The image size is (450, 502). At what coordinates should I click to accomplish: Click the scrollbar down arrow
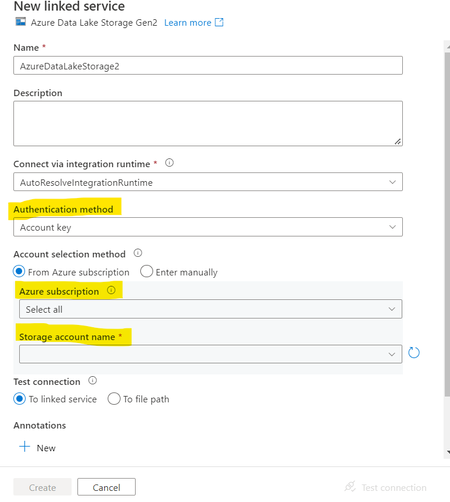click(x=448, y=452)
